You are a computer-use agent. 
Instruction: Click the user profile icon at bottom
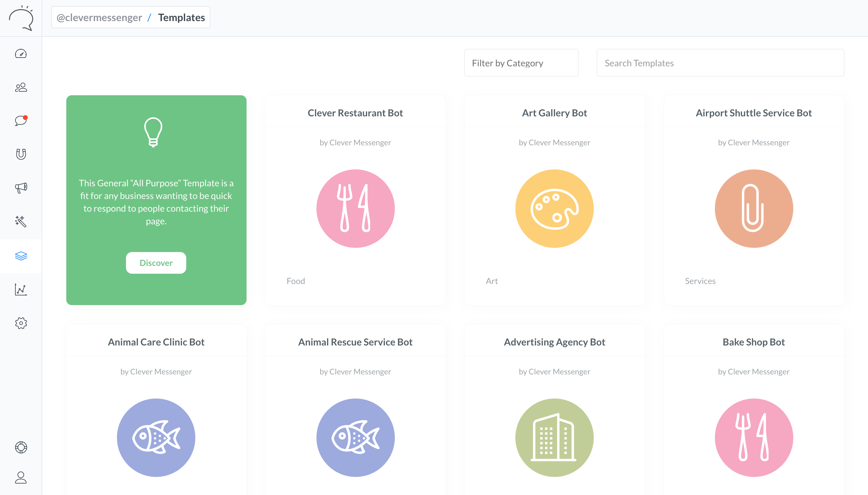(21, 477)
